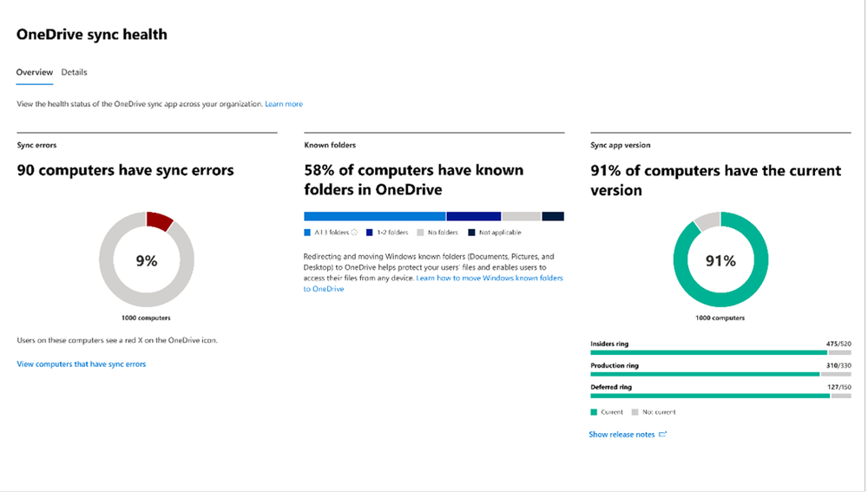
Task: Click Show release notes link
Action: point(621,434)
